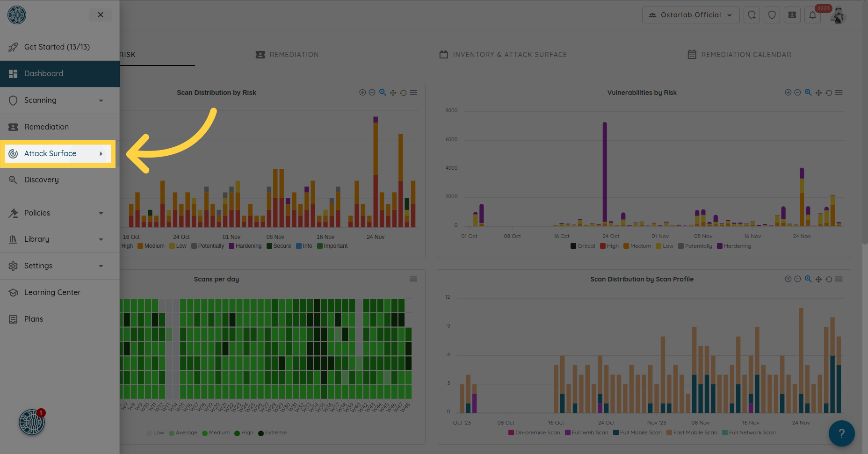The image size is (868, 454).
Task: Click the shield icon in top header
Action: (772, 15)
